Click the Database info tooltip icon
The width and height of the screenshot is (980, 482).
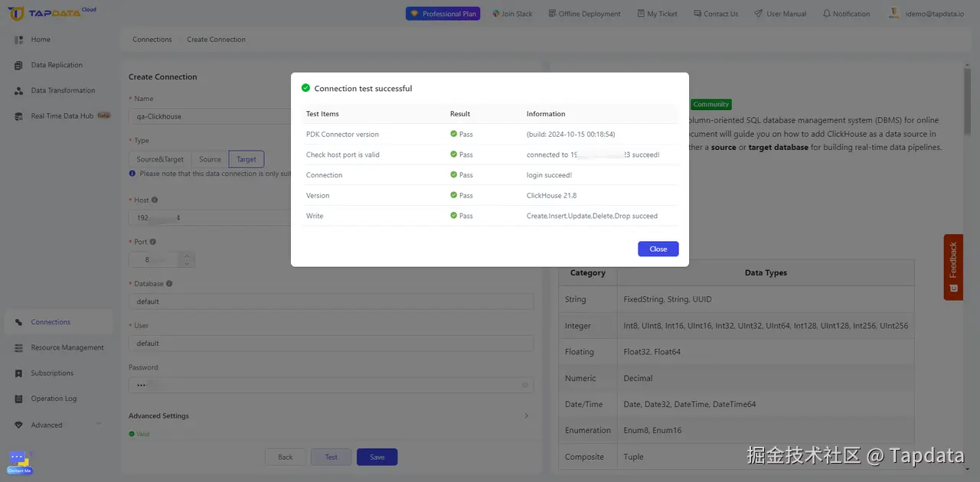point(169,284)
